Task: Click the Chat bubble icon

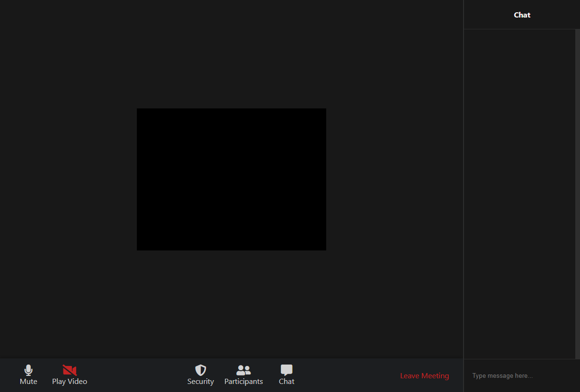Action: coord(286,370)
